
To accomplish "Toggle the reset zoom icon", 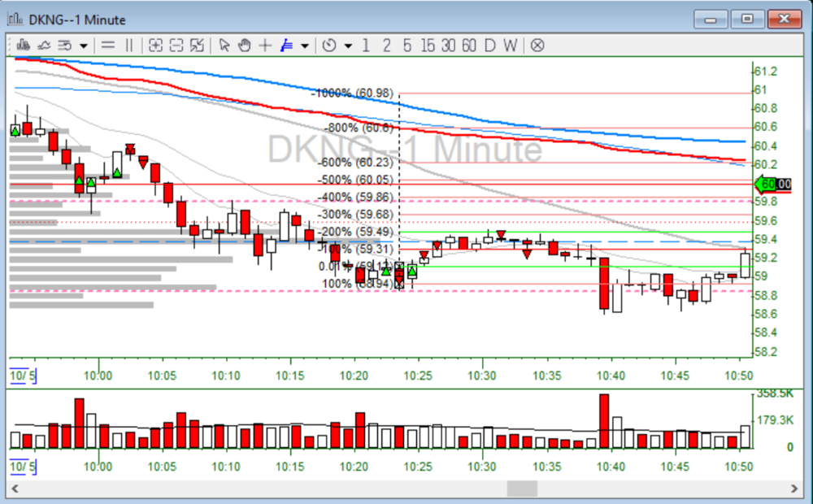I will click(196, 46).
